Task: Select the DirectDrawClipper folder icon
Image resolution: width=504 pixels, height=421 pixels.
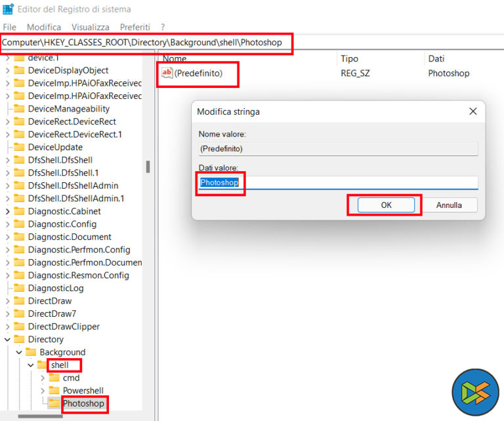Action: (19, 327)
